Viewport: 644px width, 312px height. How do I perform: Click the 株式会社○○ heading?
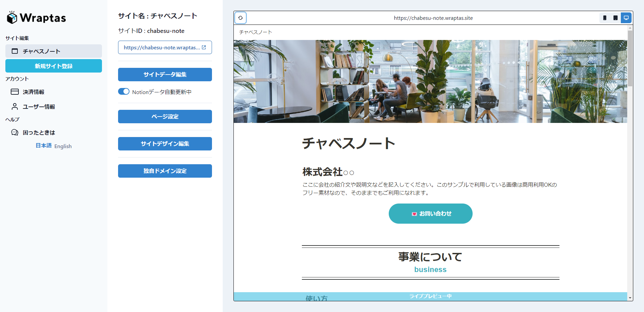328,172
